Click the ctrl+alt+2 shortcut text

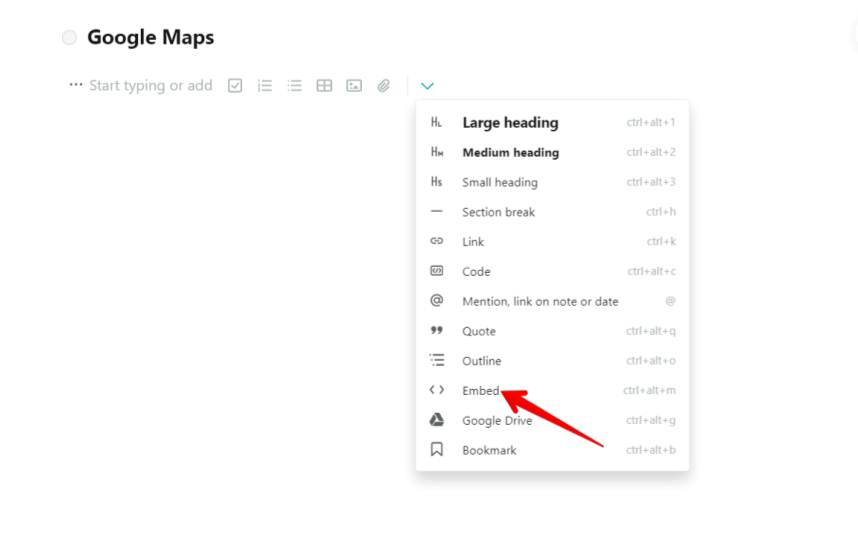point(651,152)
